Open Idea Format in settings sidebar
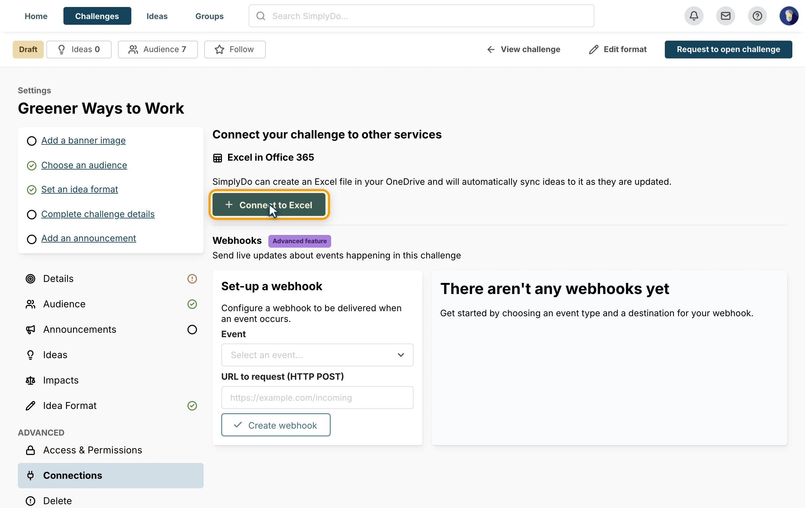Image resolution: width=812 pixels, height=508 pixels. 110,406
